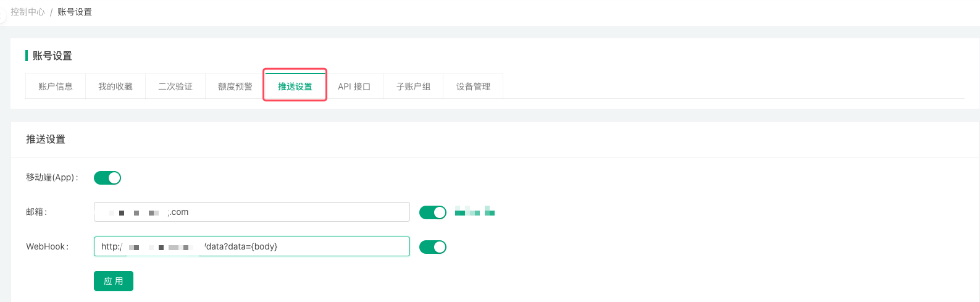Click the 邮箱 field label
This screenshot has height=302, width=980.
[x=36, y=212]
